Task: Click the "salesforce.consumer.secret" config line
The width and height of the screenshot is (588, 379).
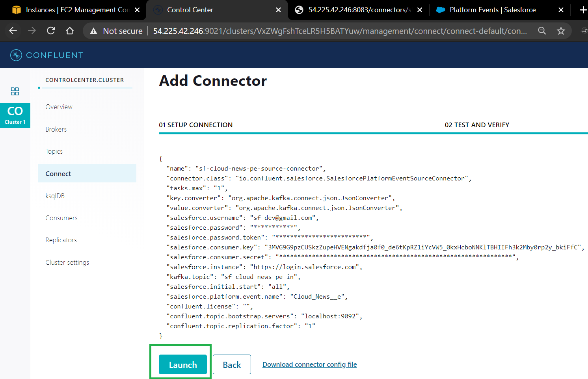Action: 343,257
